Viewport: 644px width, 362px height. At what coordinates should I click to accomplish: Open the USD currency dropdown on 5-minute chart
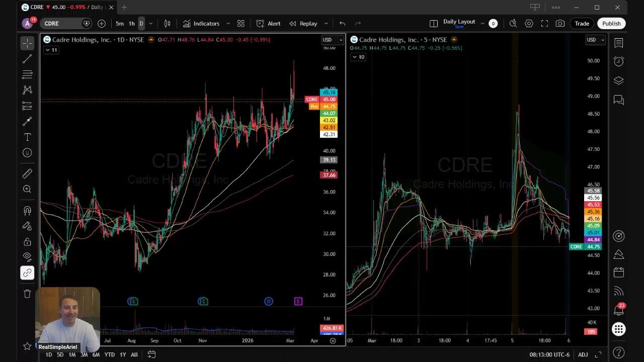click(x=596, y=40)
